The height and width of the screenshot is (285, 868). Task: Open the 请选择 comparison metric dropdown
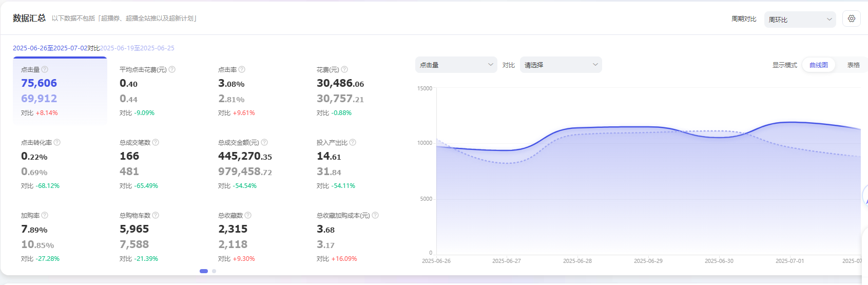[561, 65]
